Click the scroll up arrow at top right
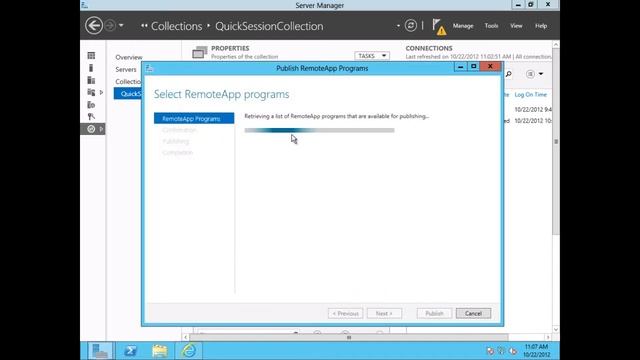 point(556,44)
